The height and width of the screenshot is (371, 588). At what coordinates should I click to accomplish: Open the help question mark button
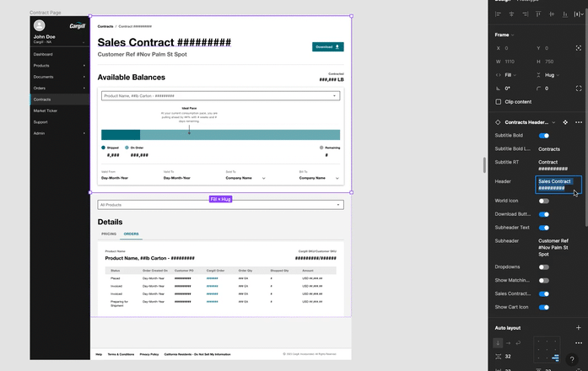pyautogui.click(x=572, y=360)
